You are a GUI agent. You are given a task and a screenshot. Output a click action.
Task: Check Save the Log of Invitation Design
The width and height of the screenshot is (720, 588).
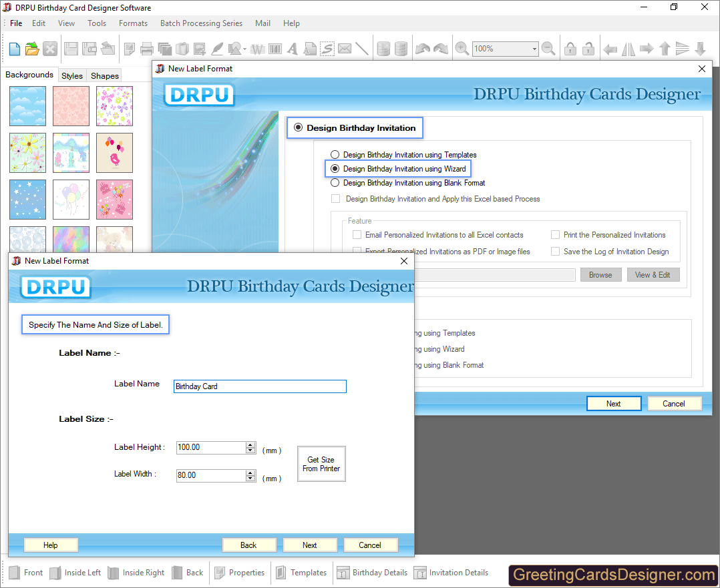click(555, 252)
